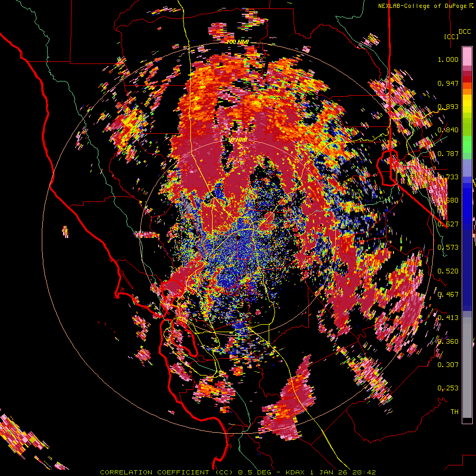This screenshot has height=476, width=476.
Task: Click the 0.840 scale value
Action: tap(448, 130)
